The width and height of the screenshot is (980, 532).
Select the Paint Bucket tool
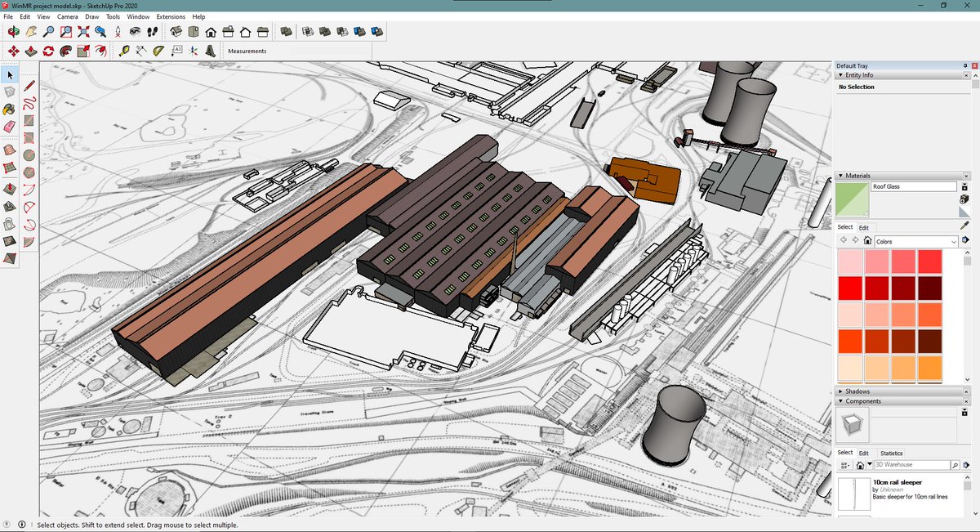coord(10,109)
